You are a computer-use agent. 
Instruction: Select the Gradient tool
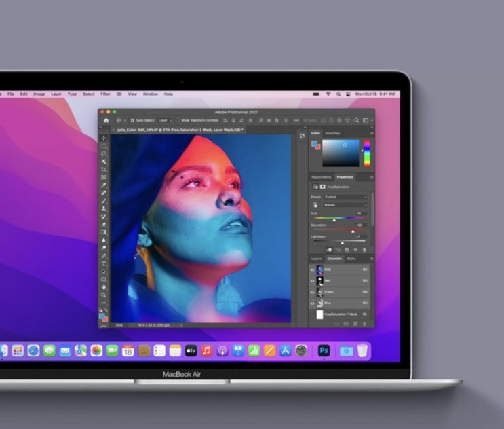(104, 232)
